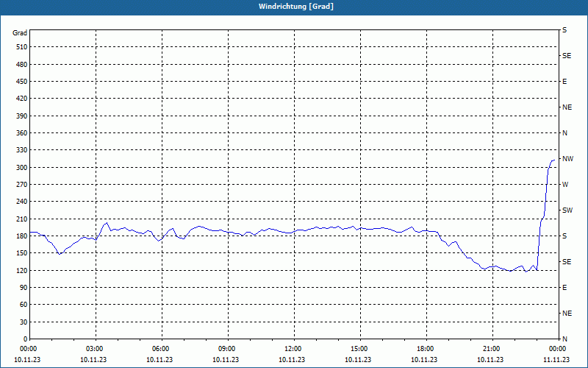Select the 09:00 time axis label

click(228, 349)
